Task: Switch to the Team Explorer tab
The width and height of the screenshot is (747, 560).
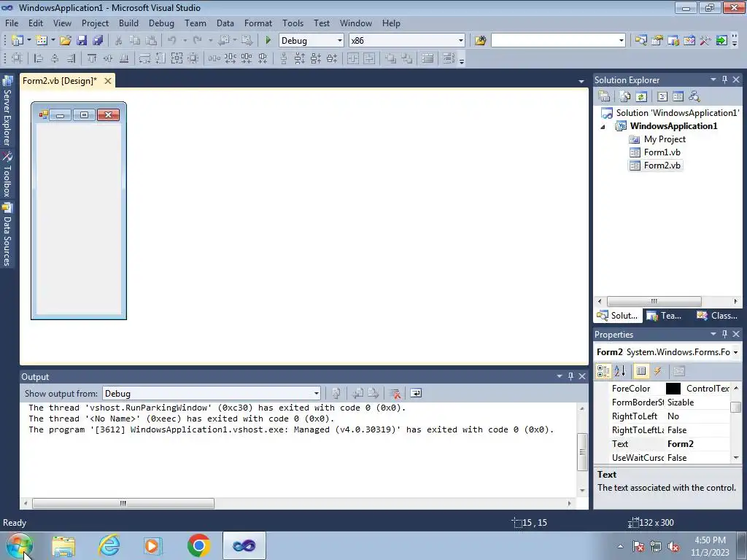Action: tap(665, 316)
